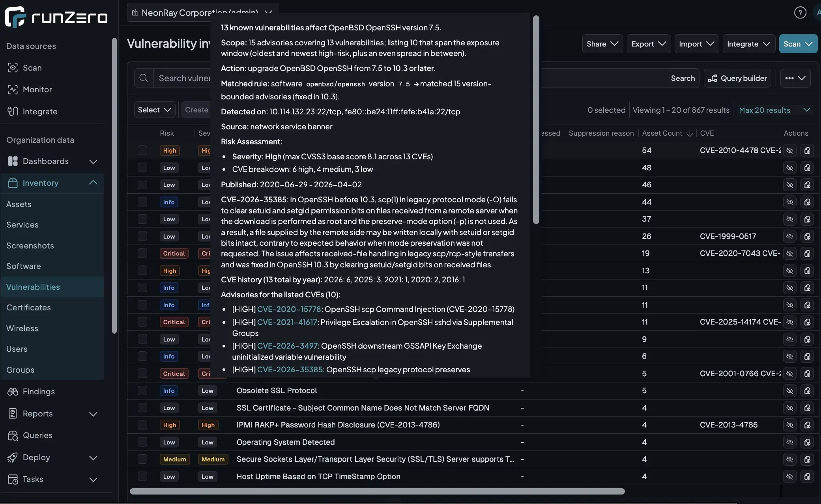Open CVE-2026-35385 advisory link in list
The image size is (821, 504).
point(290,370)
